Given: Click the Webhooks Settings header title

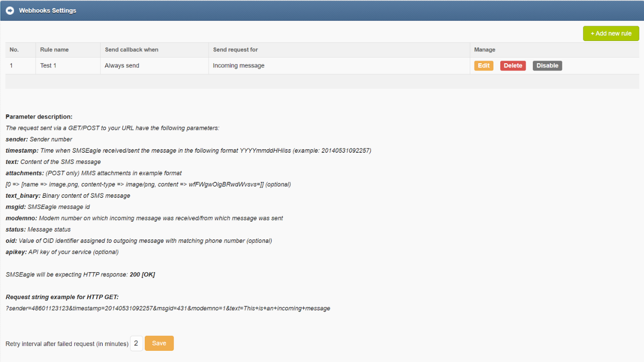Looking at the screenshot, I should (47, 10).
